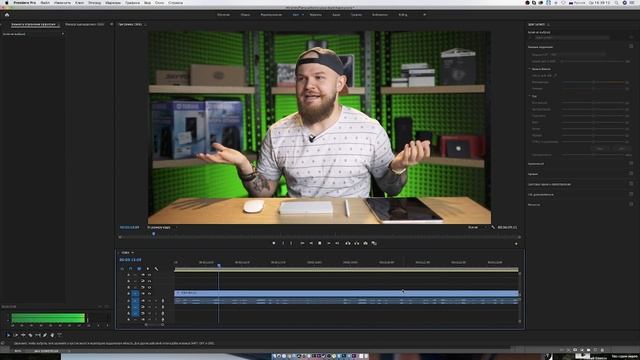The height and width of the screenshot is (360, 640).
Task: Collapse the Баланс белого group
Action: tap(530, 69)
